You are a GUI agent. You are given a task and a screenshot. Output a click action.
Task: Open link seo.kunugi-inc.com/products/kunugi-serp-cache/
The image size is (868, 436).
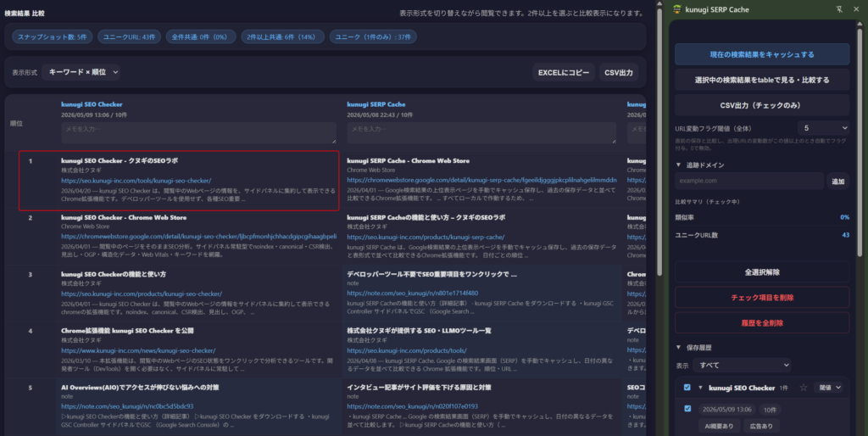[x=426, y=238]
